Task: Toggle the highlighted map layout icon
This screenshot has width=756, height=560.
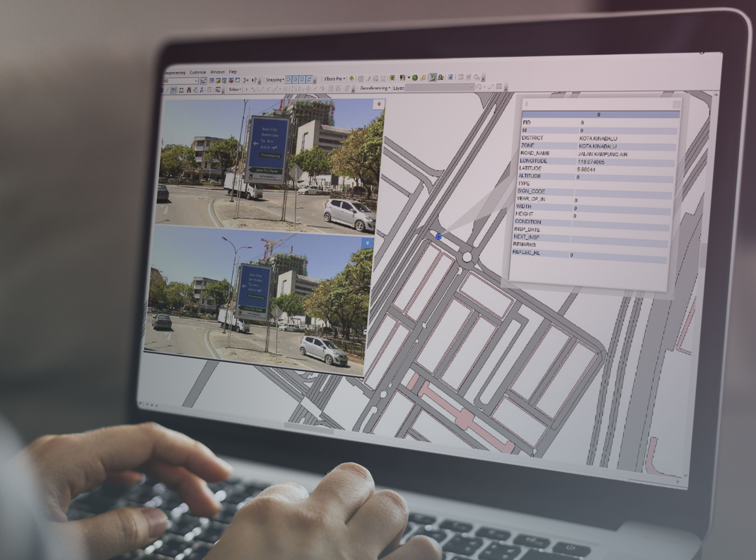Action: point(433,78)
